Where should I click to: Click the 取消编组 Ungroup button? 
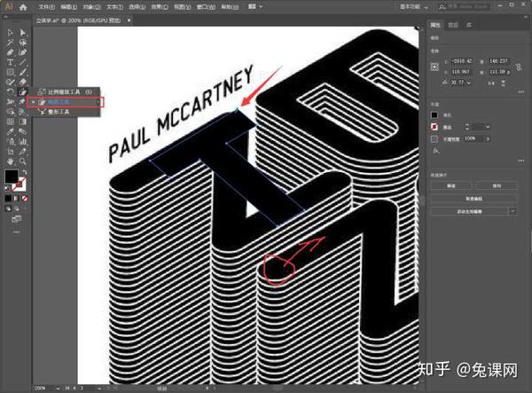[x=474, y=199]
